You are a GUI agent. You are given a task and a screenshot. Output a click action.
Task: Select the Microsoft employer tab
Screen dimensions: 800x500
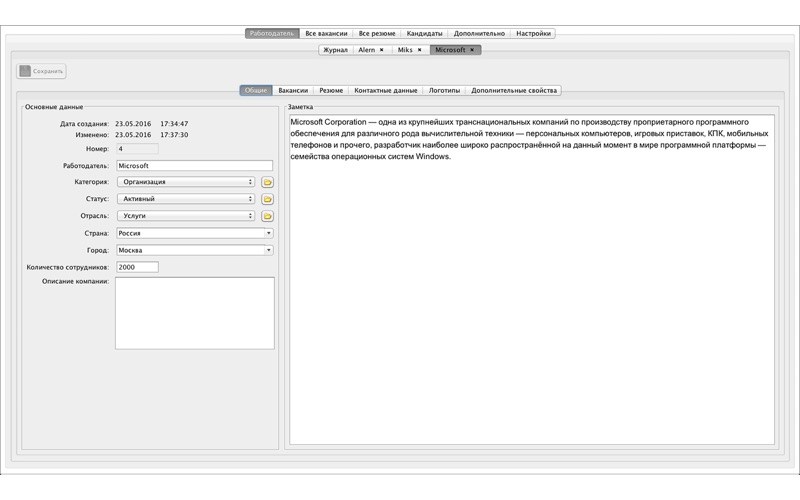tap(450, 50)
